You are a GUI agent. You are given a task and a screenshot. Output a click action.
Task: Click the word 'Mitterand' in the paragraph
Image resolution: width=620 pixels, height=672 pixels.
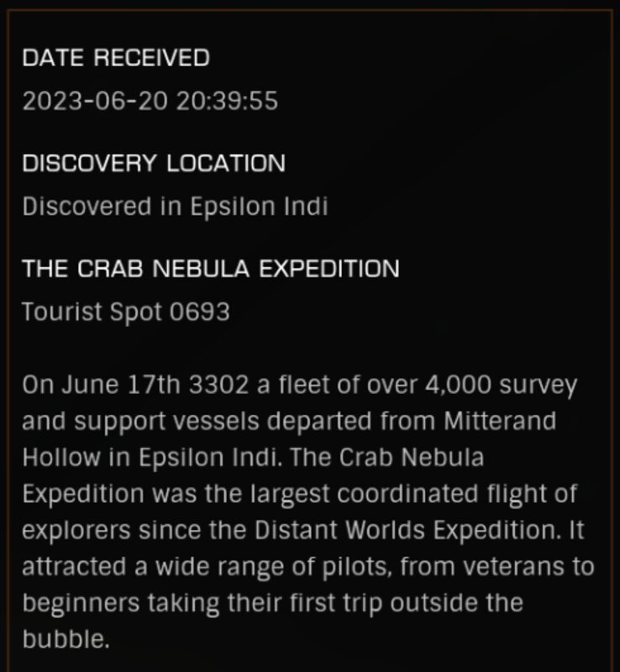tap(500, 421)
